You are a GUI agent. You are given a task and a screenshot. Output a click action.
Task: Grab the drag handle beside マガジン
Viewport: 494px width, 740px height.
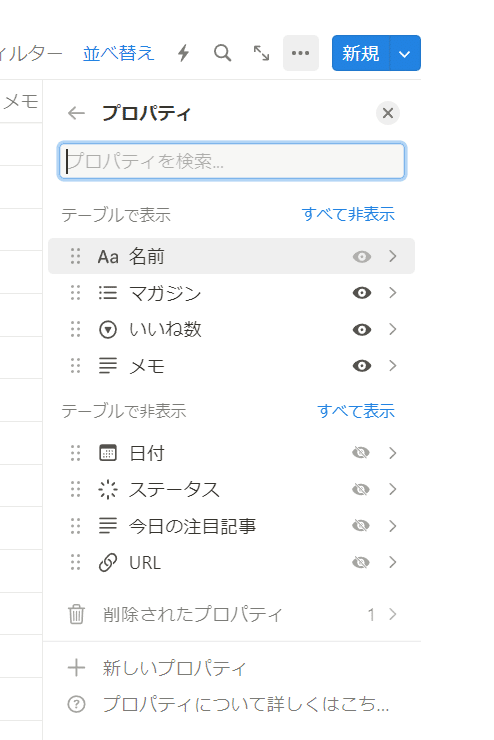(x=75, y=293)
